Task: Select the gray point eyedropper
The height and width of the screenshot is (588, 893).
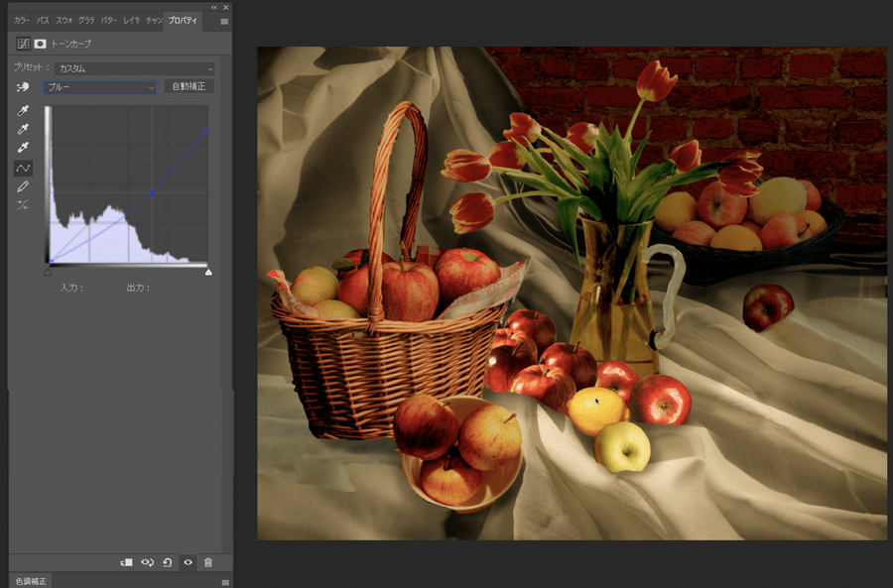Action: pyautogui.click(x=23, y=129)
